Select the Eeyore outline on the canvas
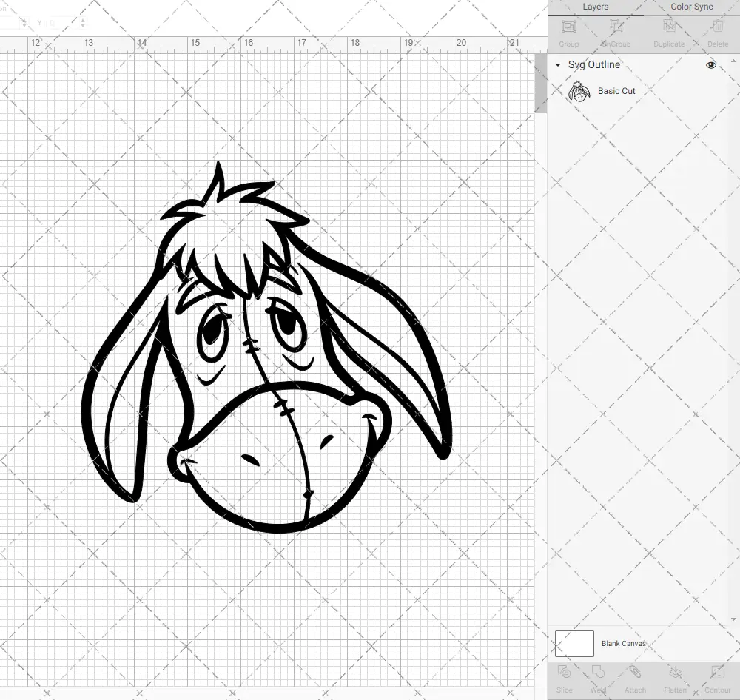 tap(267, 347)
